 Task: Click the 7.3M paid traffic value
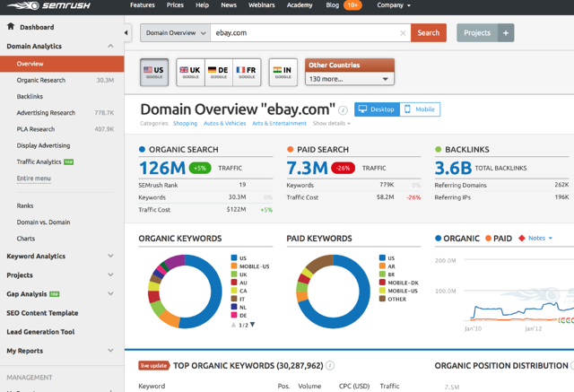pos(307,168)
